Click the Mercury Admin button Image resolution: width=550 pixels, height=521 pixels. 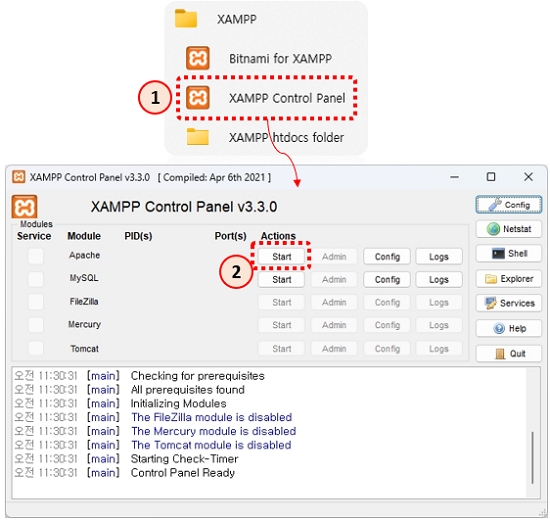click(334, 325)
